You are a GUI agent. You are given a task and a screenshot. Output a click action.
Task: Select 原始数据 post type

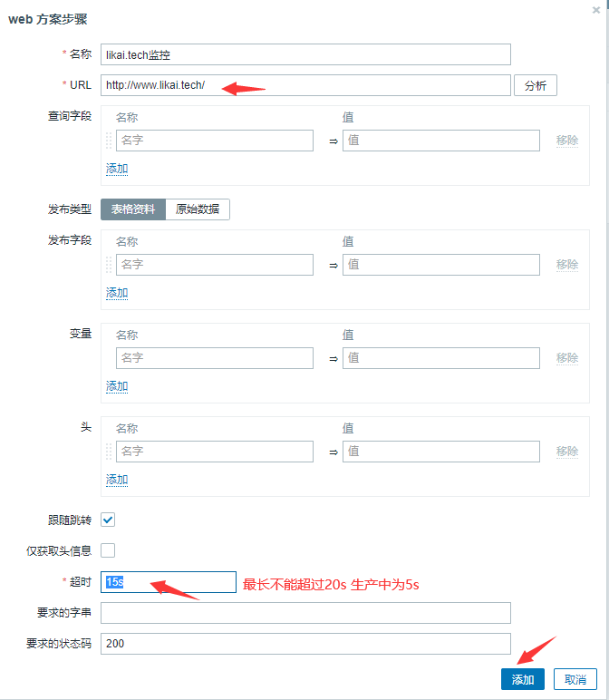click(198, 209)
